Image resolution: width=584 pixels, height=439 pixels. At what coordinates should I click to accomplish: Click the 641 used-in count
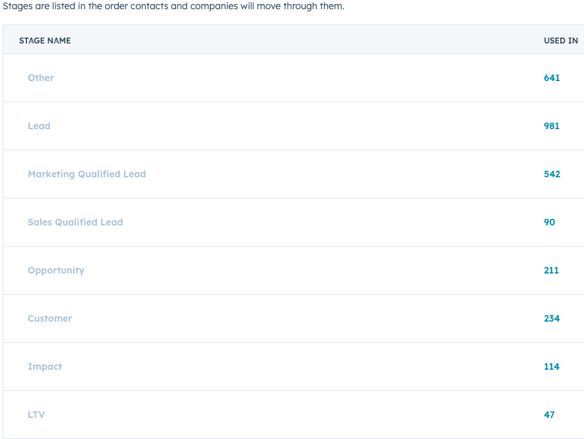tap(552, 77)
